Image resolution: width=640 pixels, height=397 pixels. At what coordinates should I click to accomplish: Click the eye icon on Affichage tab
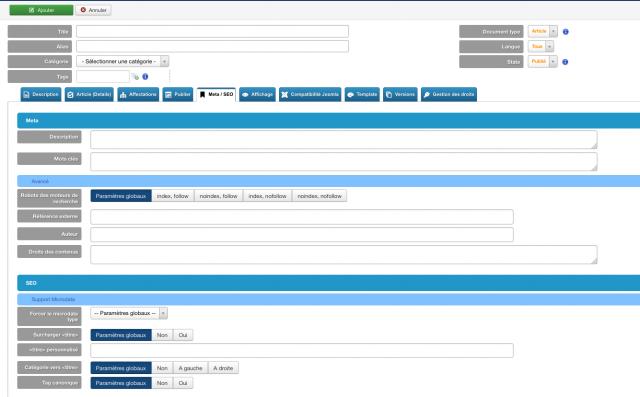click(245, 95)
